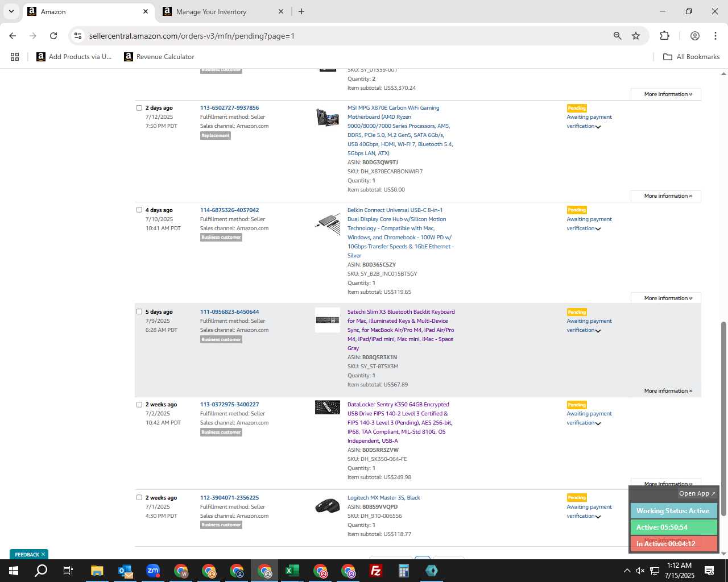Viewport: 728px width, 582px height.
Task: Open Task View on the taskbar
Action: pos(68,571)
